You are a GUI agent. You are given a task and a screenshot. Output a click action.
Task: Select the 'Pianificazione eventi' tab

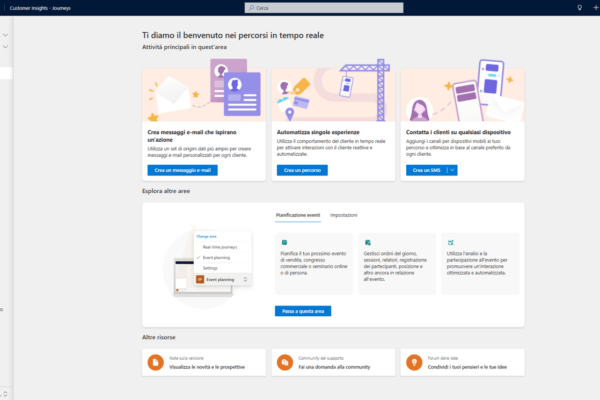point(298,216)
